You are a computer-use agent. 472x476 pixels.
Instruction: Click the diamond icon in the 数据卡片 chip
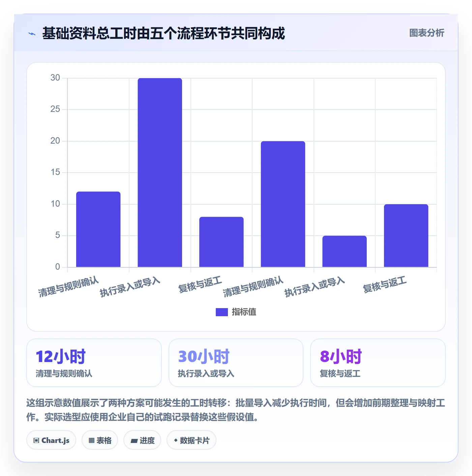(176, 440)
